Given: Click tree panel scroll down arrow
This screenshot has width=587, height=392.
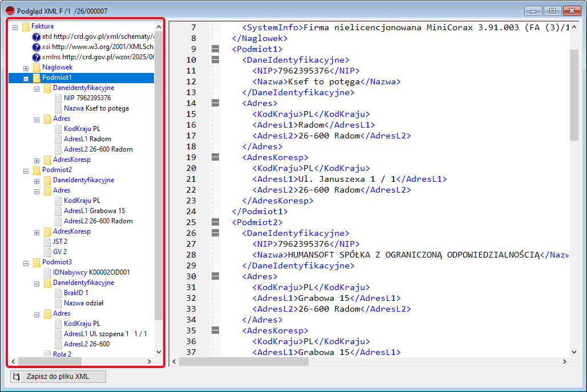Looking at the screenshot, I should (159, 352).
